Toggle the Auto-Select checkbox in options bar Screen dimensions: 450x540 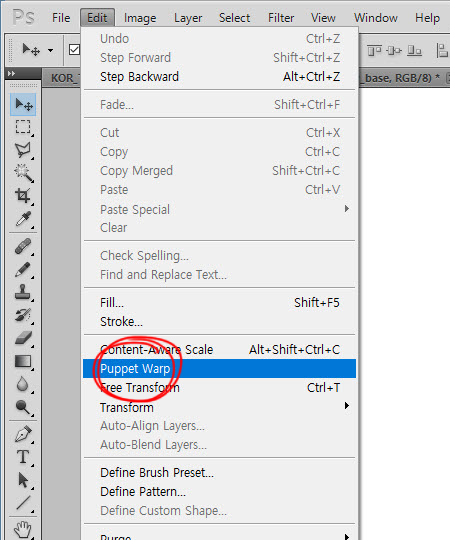74,50
